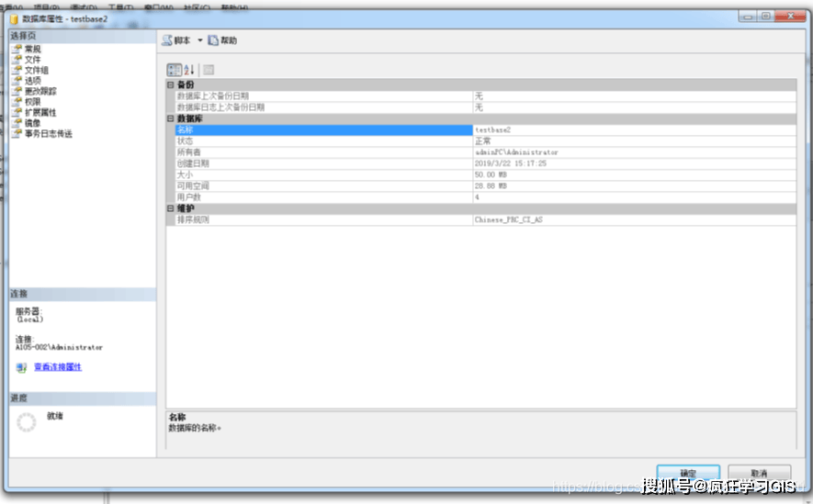
Task: Collapse the 备份 section
Action: (171, 84)
